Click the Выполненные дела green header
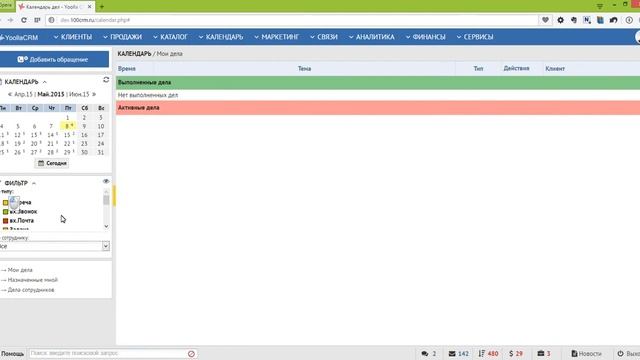The image size is (640, 360). (378, 82)
